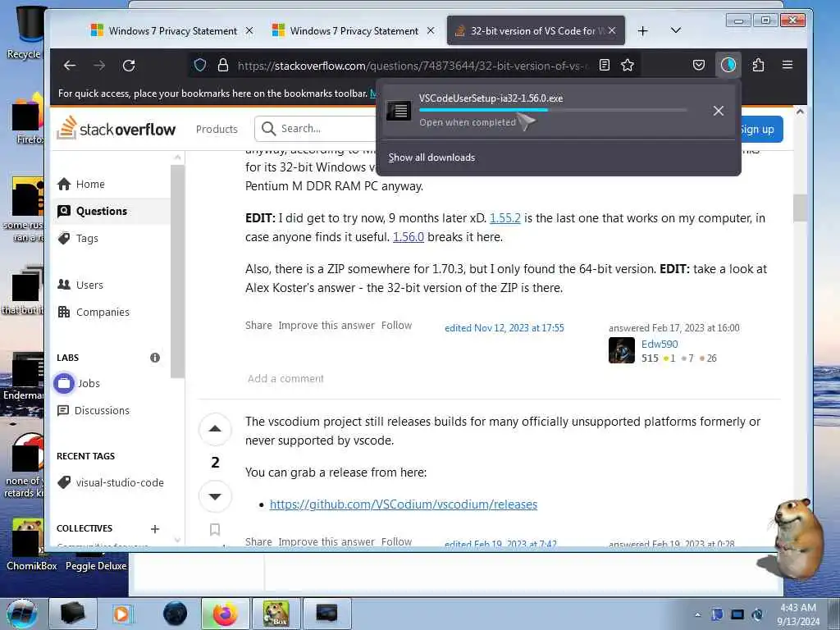The width and height of the screenshot is (840, 630).
Task: Open the visual-studio-code recent tag
Action: pos(120,482)
